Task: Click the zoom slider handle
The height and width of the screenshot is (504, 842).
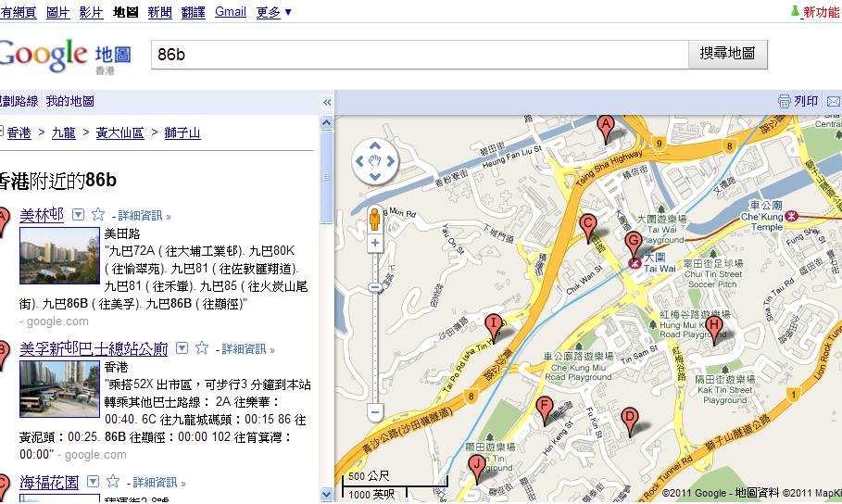Action: click(x=375, y=287)
